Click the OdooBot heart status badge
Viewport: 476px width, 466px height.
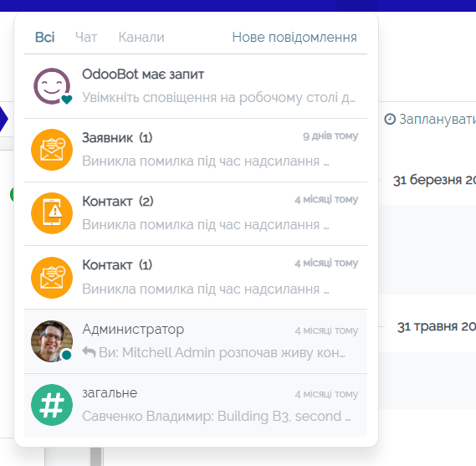click(66, 100)
